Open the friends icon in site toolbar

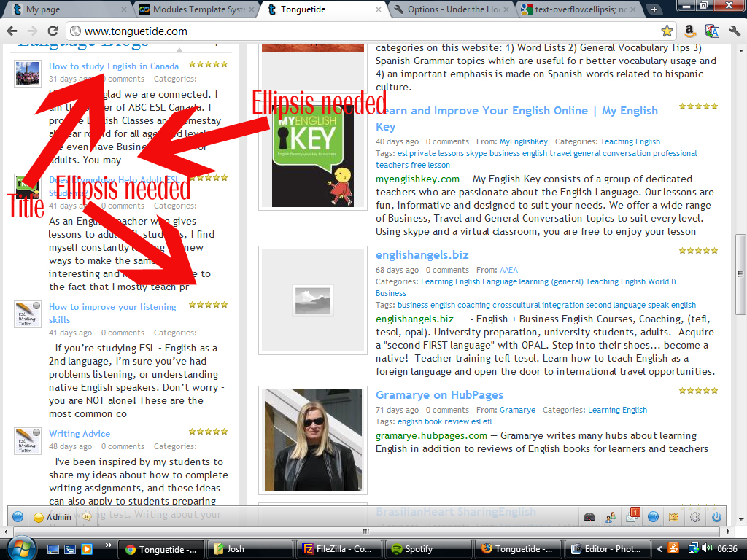click(611, 517)
